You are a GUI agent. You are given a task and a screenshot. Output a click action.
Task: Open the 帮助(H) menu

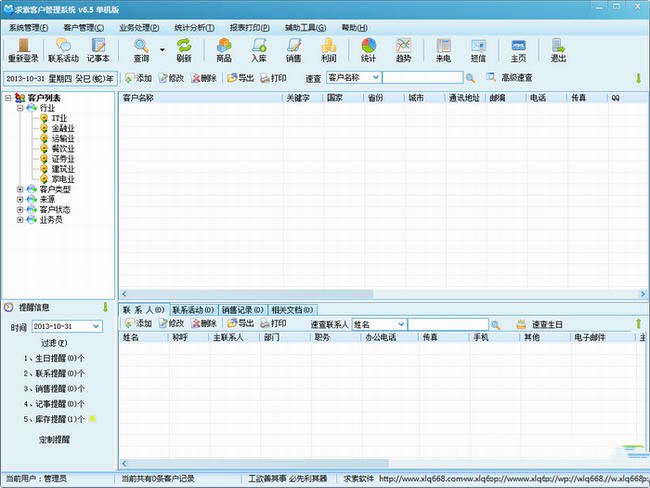(354, 28)
